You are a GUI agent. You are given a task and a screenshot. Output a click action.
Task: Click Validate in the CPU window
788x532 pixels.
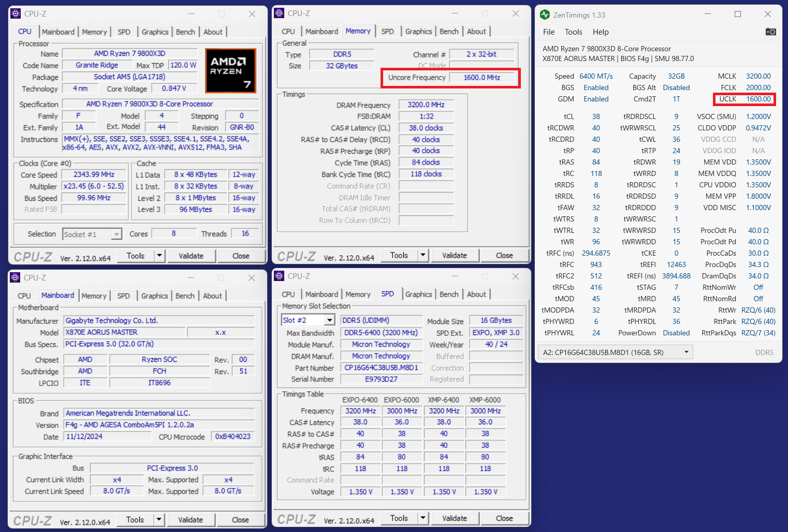click(x=191, y=256)
